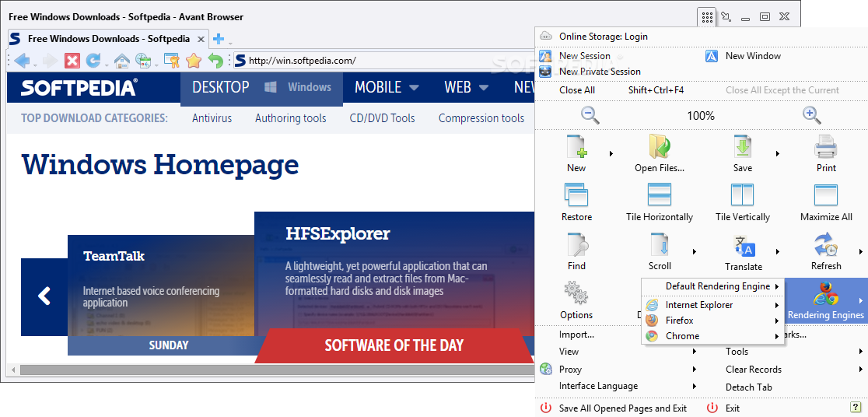
Task: Click the Exit menu entry
Action: [x=733, y=408]
